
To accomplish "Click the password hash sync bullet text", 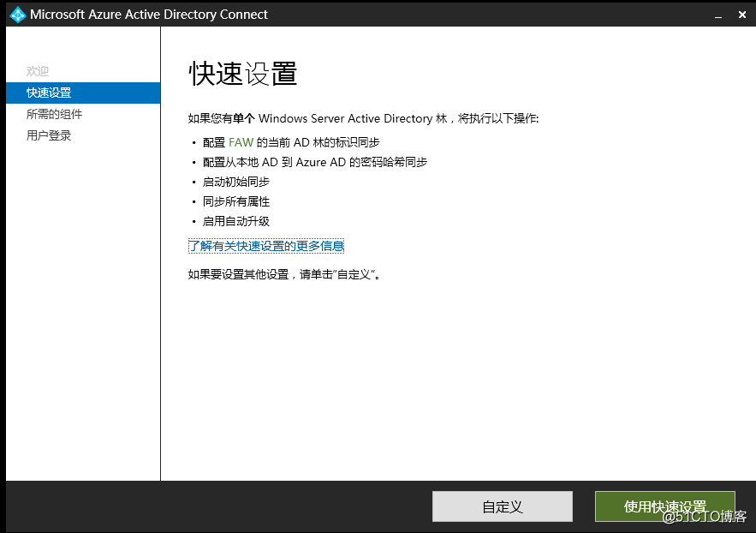I will [x=315, y=162].
